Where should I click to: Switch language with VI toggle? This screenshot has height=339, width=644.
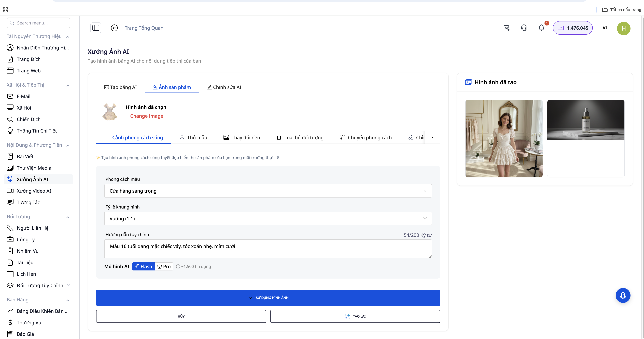(605, 28)
